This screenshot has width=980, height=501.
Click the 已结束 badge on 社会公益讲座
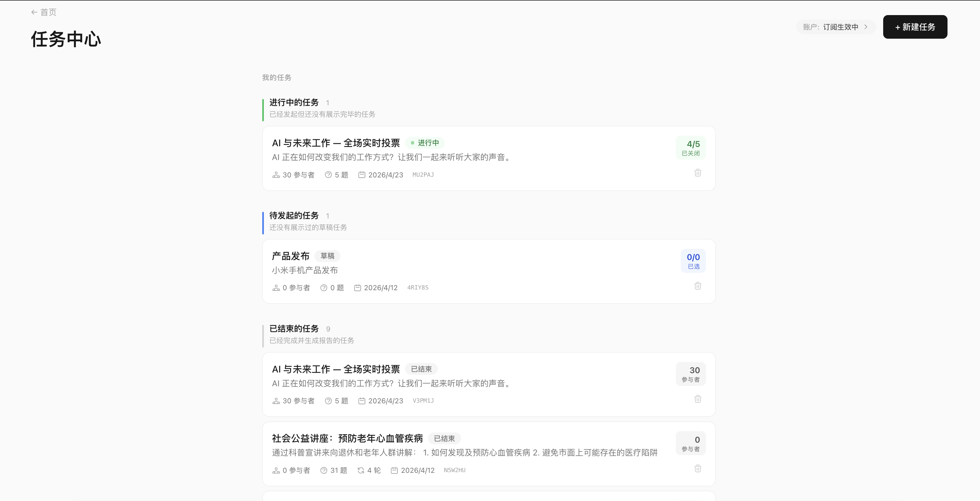pyautogui.click(x=444, y=439)
